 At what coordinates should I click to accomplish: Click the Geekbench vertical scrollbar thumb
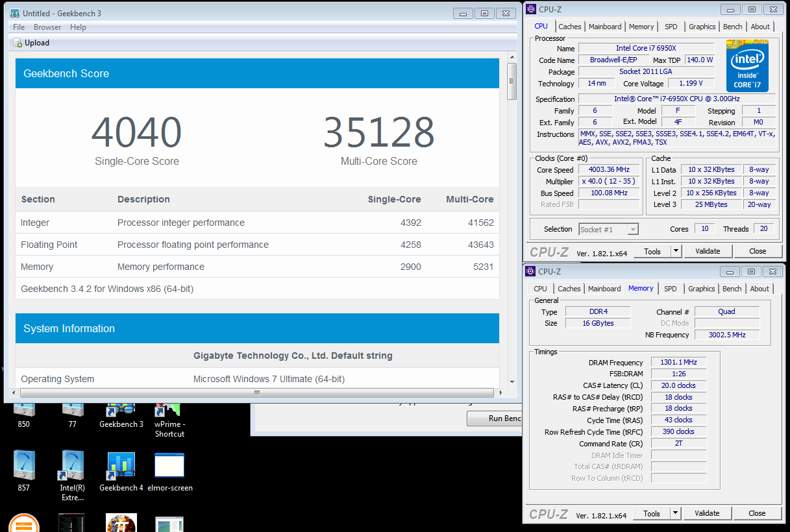[512, 81]
